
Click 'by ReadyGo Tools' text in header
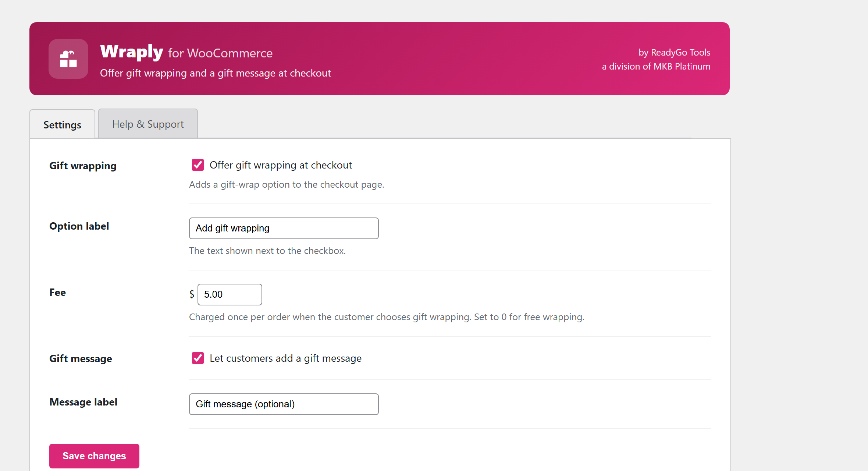tap(674, 52)
